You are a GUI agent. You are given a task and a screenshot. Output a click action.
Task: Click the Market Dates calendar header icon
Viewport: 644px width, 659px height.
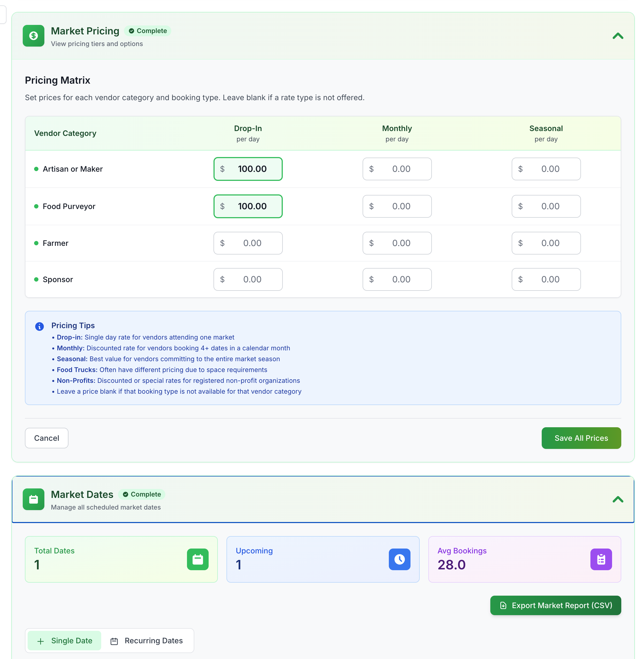34,499
